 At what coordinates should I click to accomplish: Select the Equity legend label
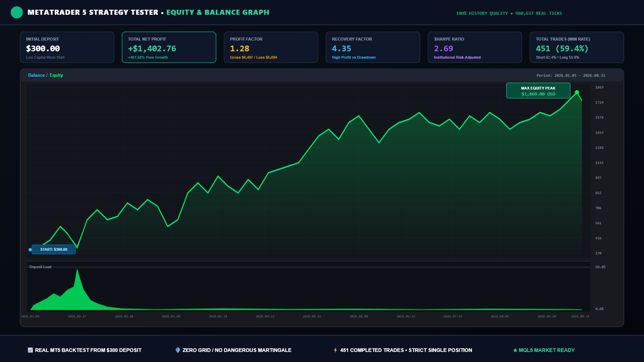[56, 75]
